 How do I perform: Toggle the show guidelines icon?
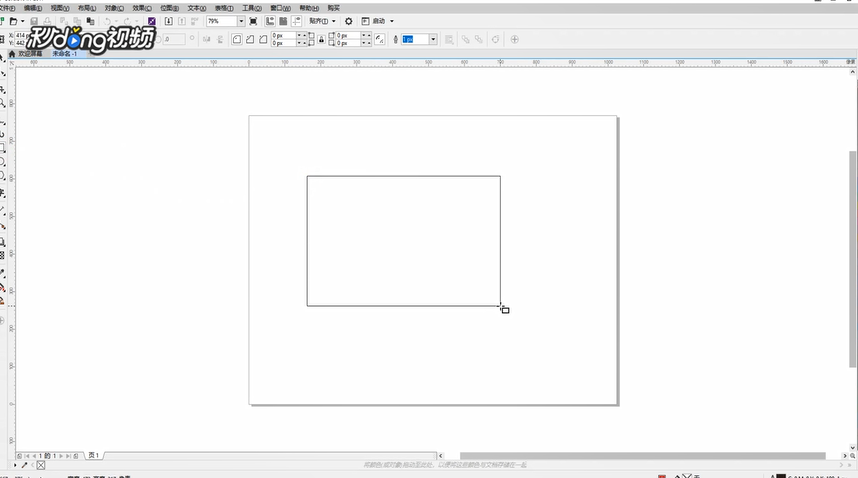[297, 21]
